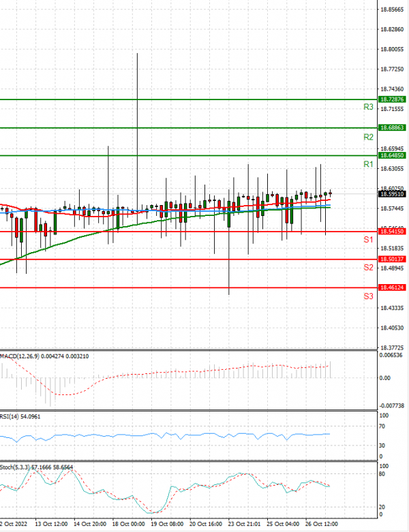This screenshot has width=409, height=532.
Task: Click the S2 support price tag 18.50137
Action: point(392,260)
